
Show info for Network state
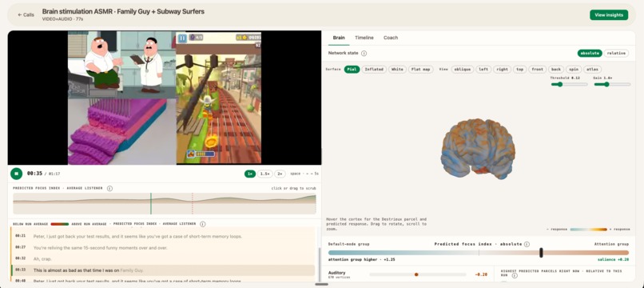coord(364,53)
